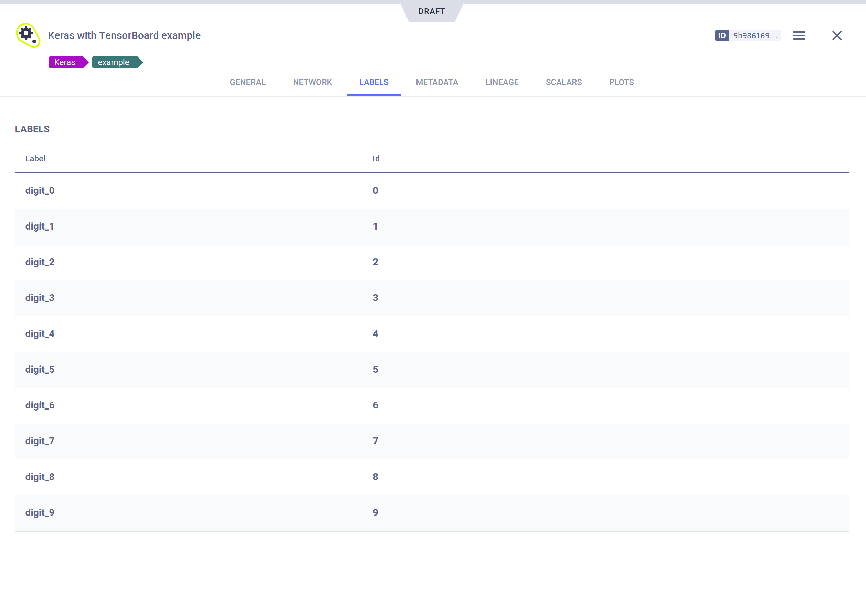The height and width of the screenshot is (616, 866).
Task: Switch to the SCALARS tab
Action: 563,82
